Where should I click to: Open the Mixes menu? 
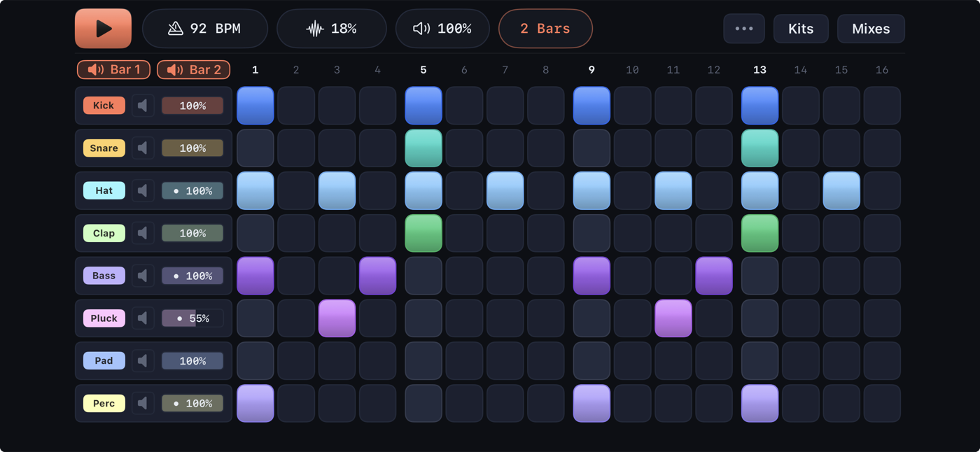tap(871, 29)
